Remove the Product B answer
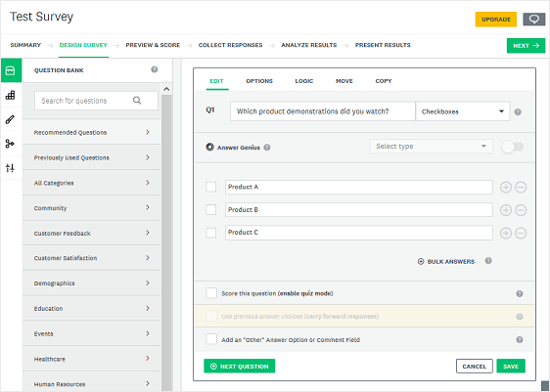Viewport: 550px width, 392px height. (x=521, y=210)
